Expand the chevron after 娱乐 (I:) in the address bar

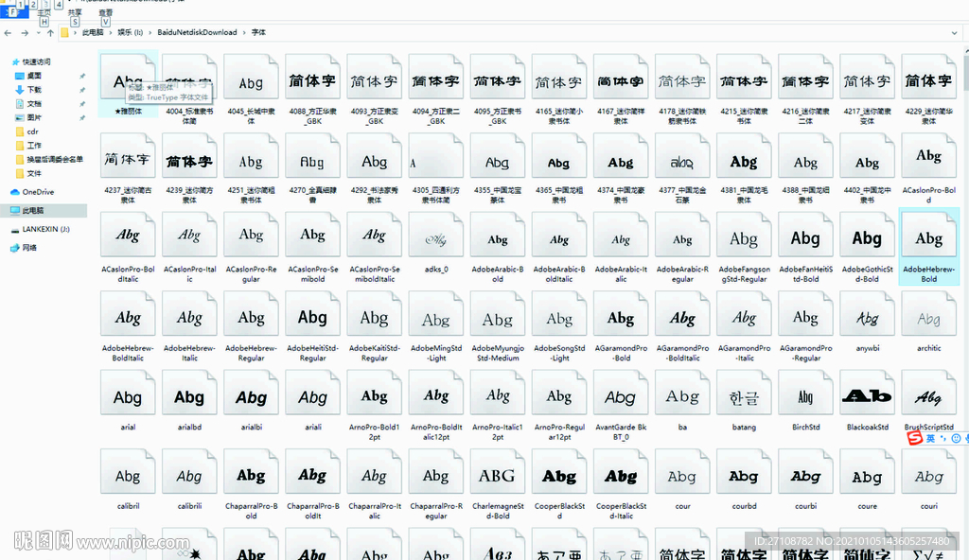tap(150, 33)
